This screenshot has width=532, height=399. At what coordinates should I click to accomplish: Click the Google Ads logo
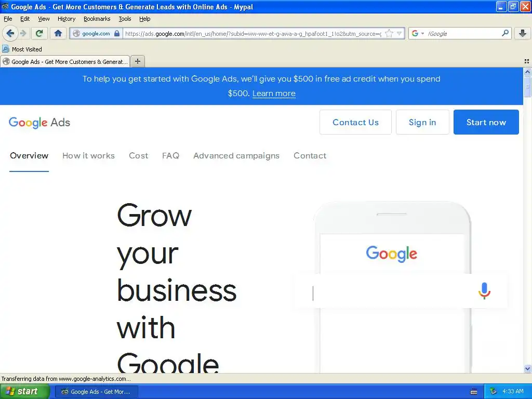coord(39,122)
